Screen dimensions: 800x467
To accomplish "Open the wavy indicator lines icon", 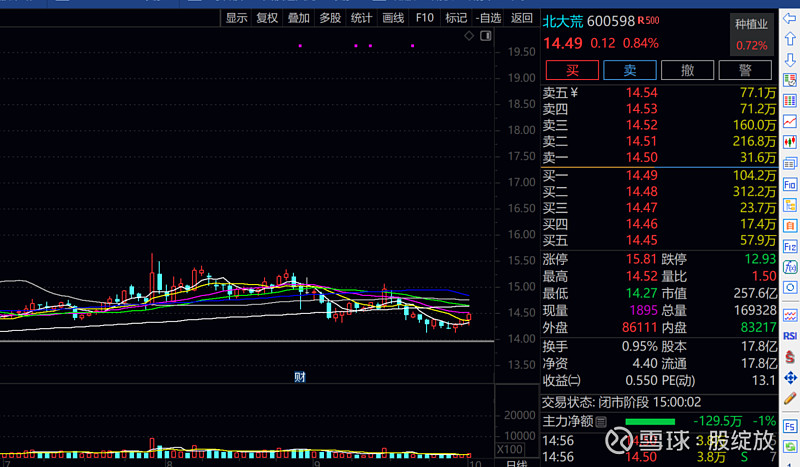I will pos(790,315).
